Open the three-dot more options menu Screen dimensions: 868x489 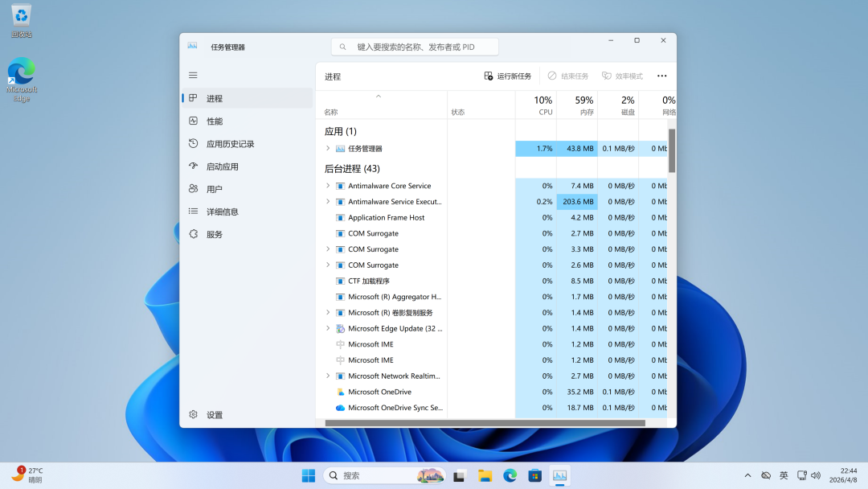coord(662,76)
